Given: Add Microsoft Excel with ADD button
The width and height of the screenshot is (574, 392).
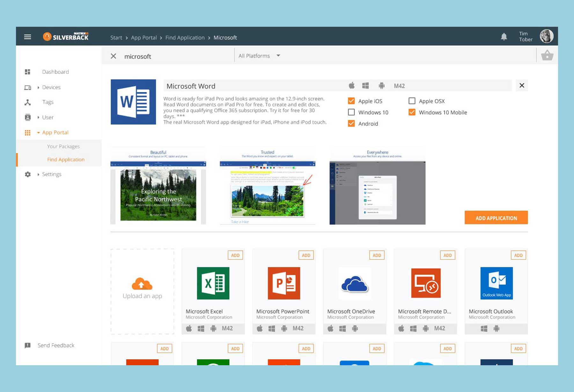Looking at the screenshot, I should 235,255.
